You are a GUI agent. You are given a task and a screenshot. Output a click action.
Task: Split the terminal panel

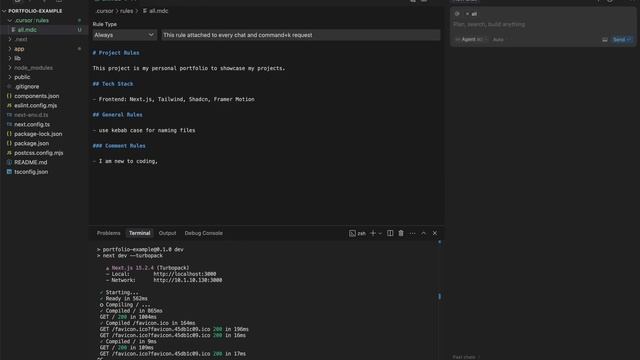(x=390, y=233)
